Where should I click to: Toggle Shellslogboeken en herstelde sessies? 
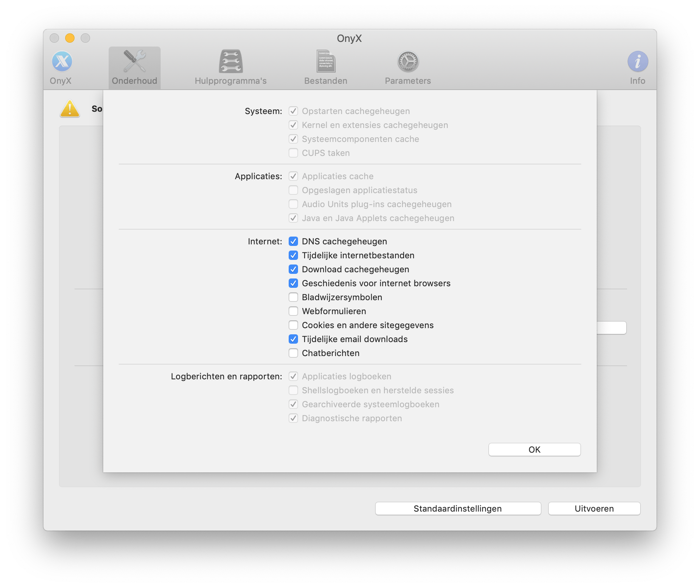(x=293, y=390)
